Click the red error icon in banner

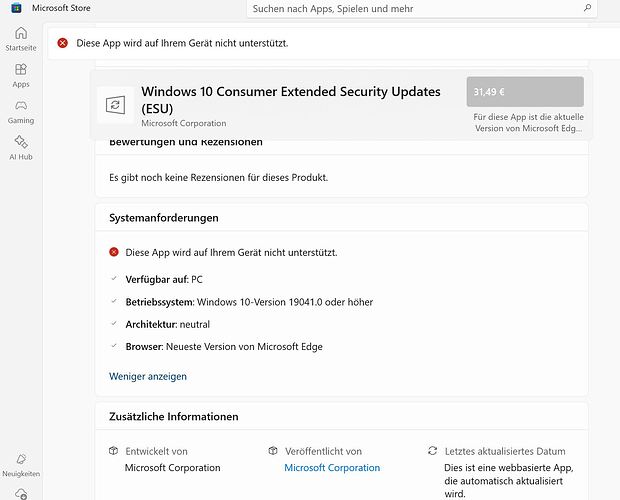pos(63,43)
